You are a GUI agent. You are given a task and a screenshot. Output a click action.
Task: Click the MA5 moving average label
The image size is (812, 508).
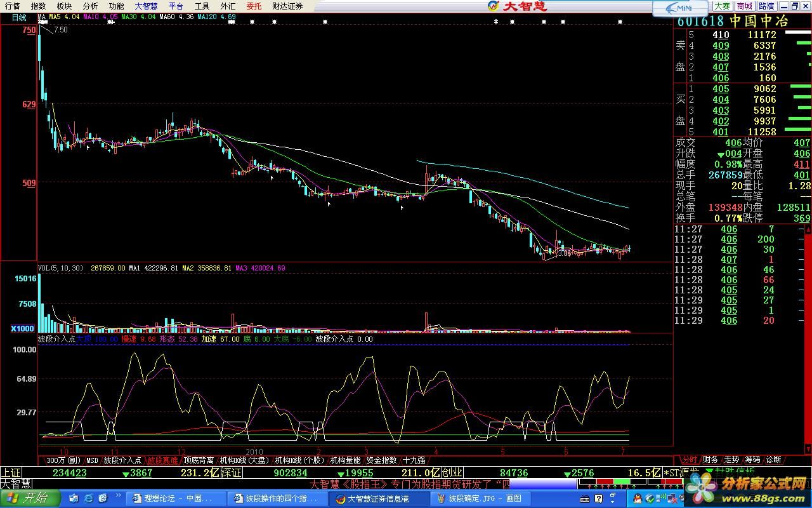click(64, 17)
